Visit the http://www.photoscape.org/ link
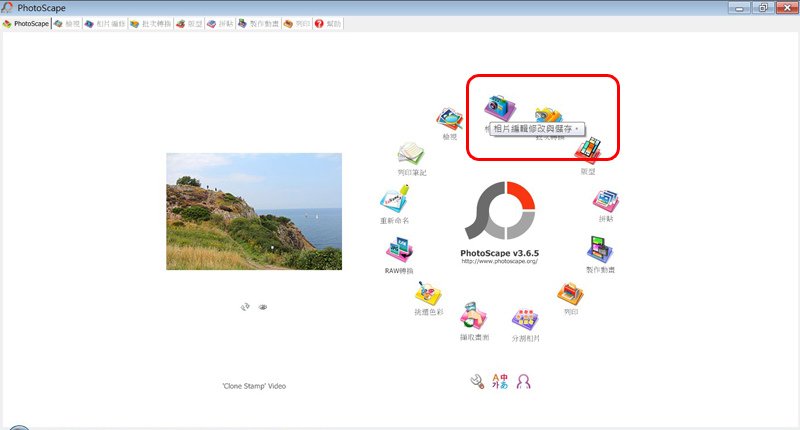The width and height of the screenshot is (800, 430). coord(499,261)
